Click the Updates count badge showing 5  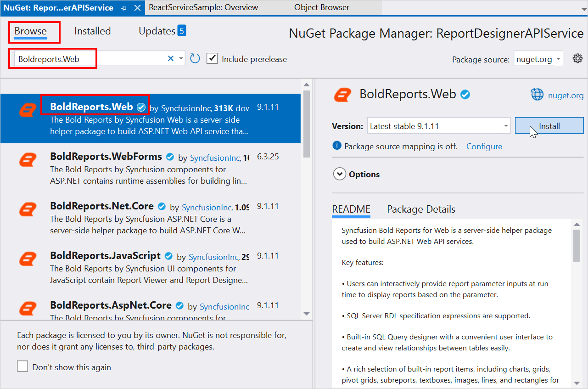pyautogui.click(x=182, y=31)
